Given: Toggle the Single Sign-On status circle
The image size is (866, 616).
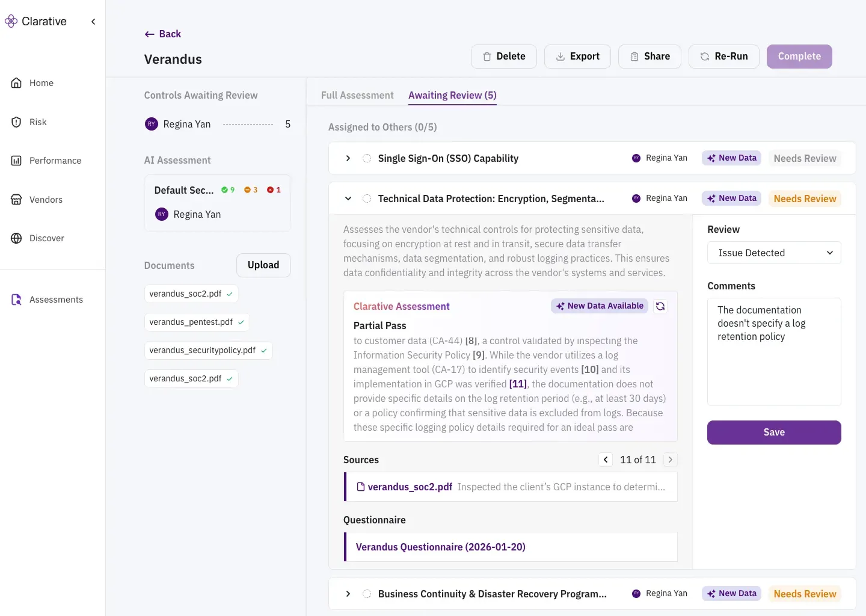Looking at the screenshot, I should click(367, 158).
